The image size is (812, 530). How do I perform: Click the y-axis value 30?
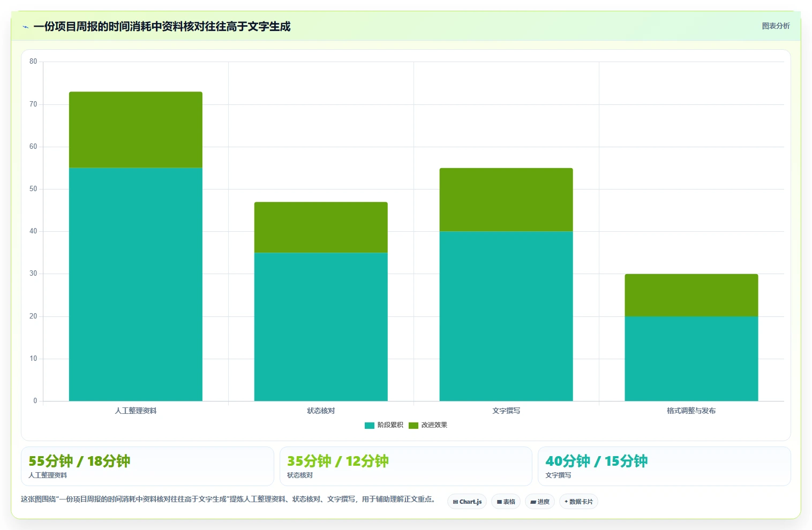coord(33,274)
